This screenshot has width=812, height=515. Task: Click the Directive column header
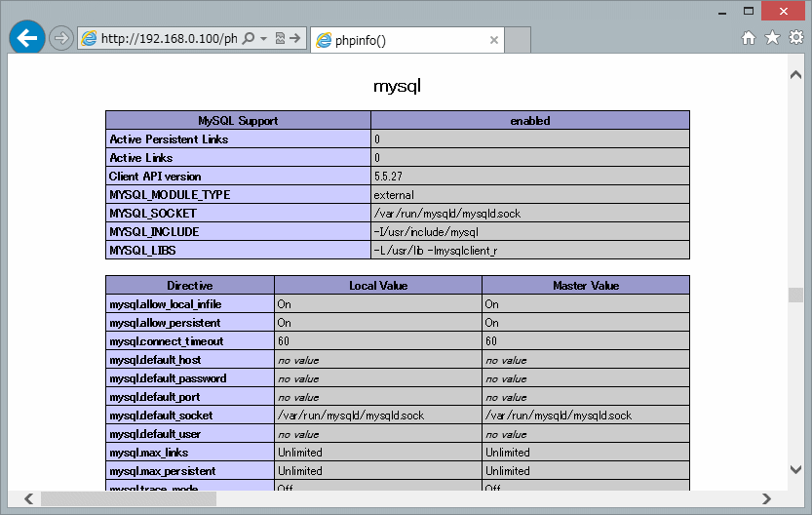click(190, 286)
